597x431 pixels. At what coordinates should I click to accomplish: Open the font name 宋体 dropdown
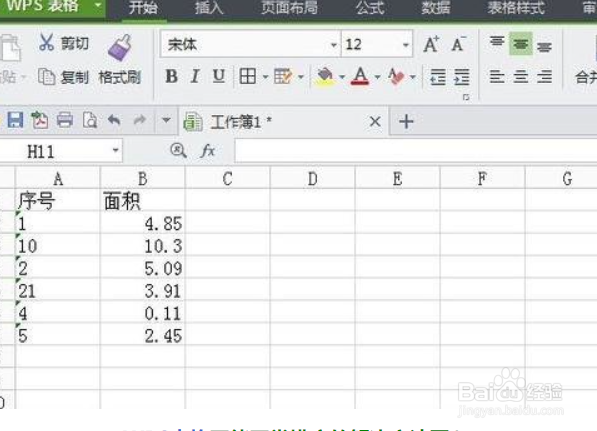(334, 45)
